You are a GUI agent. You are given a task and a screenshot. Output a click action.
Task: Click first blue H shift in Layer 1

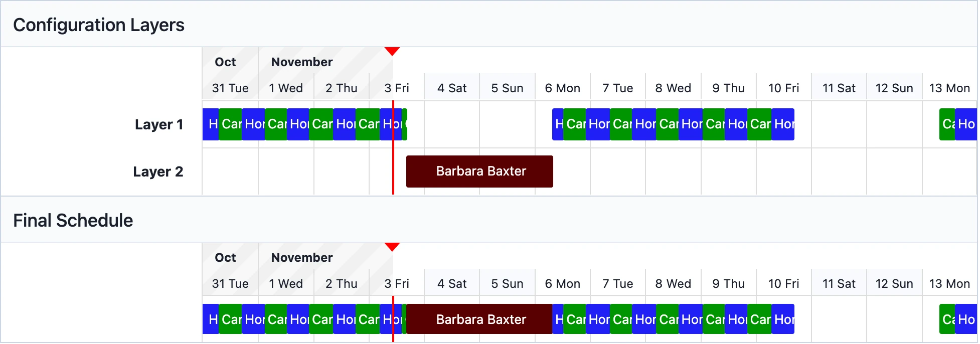pos(211,124)
